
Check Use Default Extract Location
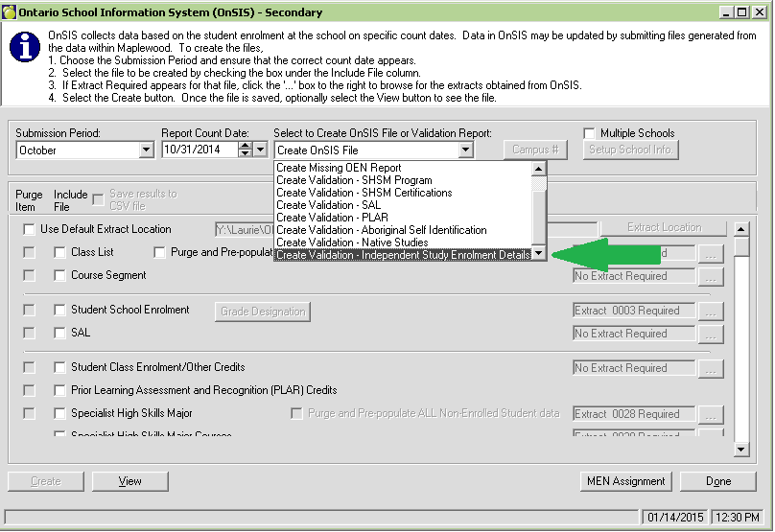[30, 229]
